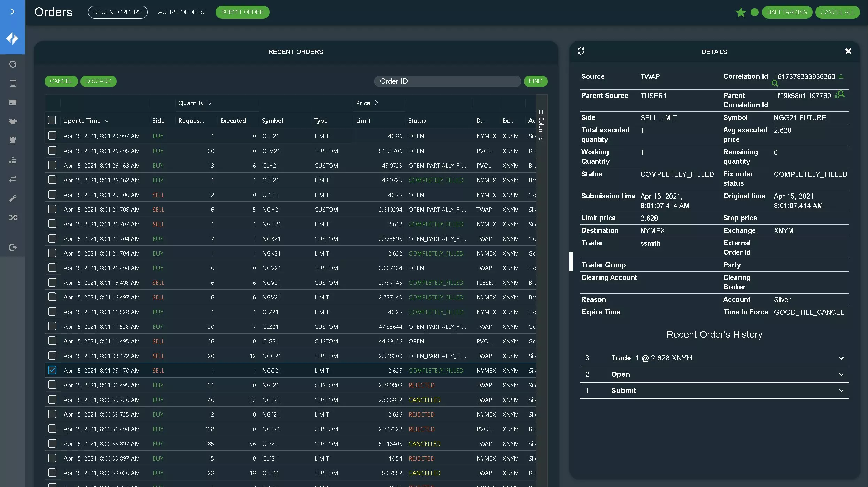Screen dimensions: 868x487
Task: Sort by the Type column header
Action: (320, 121)
